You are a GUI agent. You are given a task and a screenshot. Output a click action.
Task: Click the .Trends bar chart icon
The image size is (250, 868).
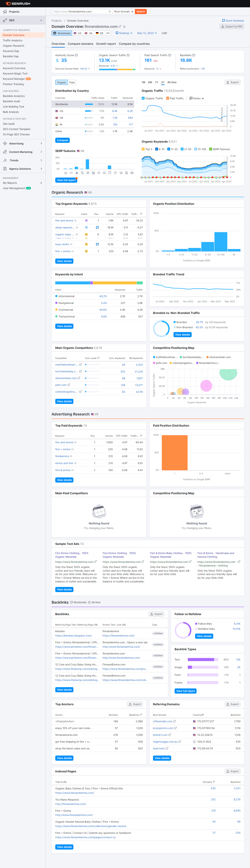5,160
